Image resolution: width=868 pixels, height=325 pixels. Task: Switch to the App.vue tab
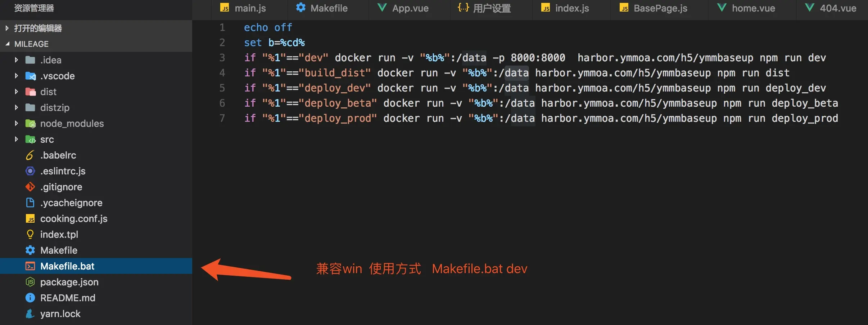pos(403,8)
